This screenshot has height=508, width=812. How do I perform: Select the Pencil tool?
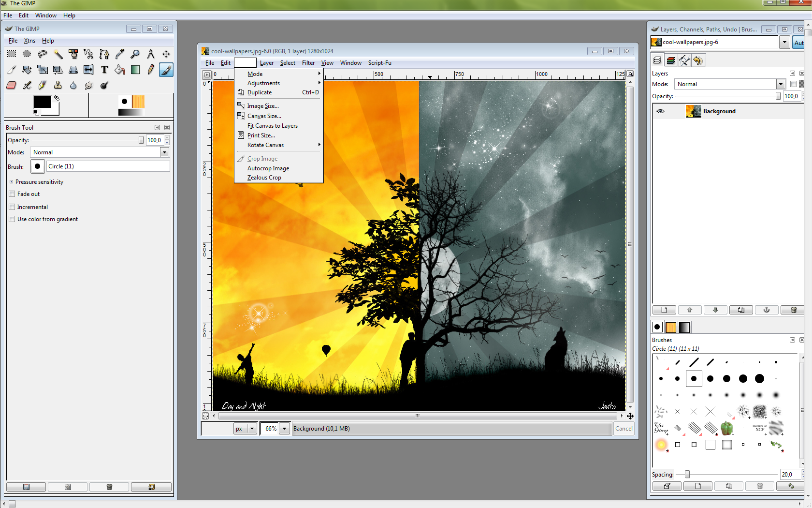[151, 70]
